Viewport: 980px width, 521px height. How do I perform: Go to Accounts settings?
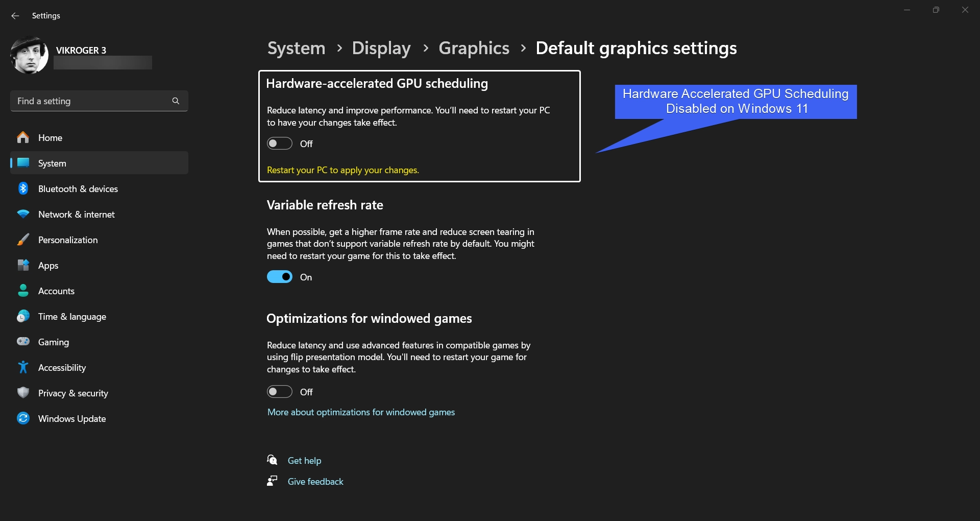click(x=99, y=291)
